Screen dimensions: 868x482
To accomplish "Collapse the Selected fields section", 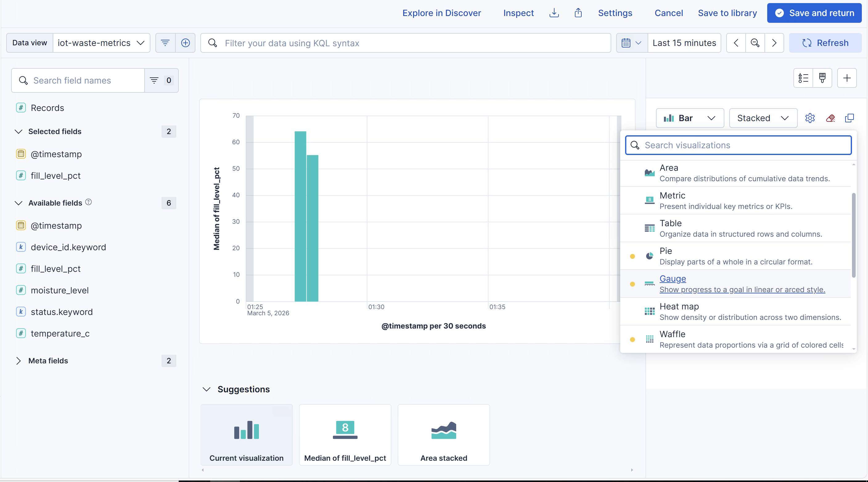I will pyautogui.click(x=19, y=131).
